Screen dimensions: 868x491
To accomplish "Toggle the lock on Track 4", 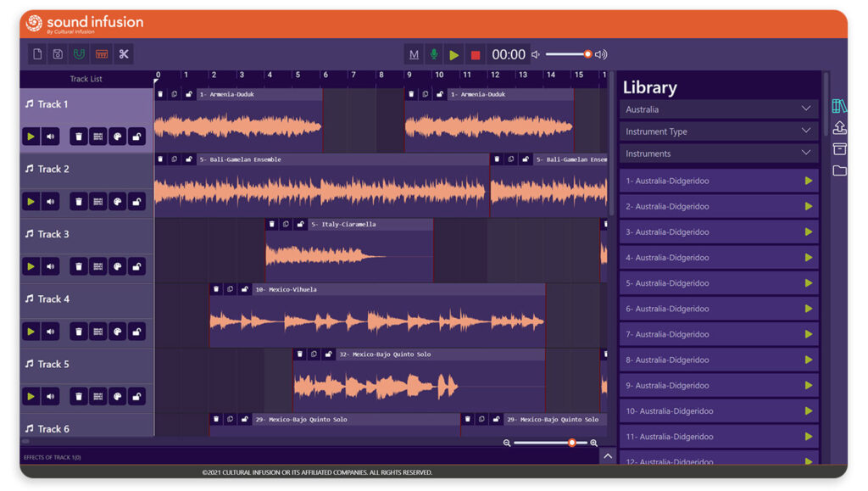I will point(136,332).
